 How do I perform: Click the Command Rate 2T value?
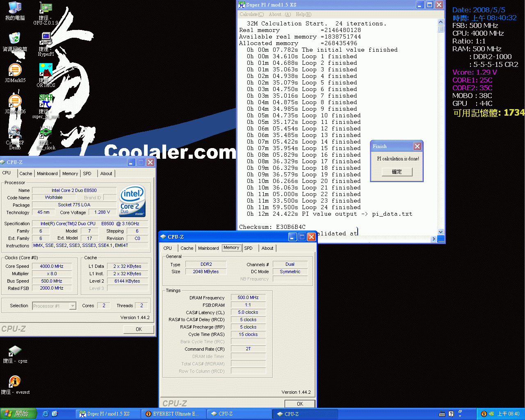(x=248, y=349)
